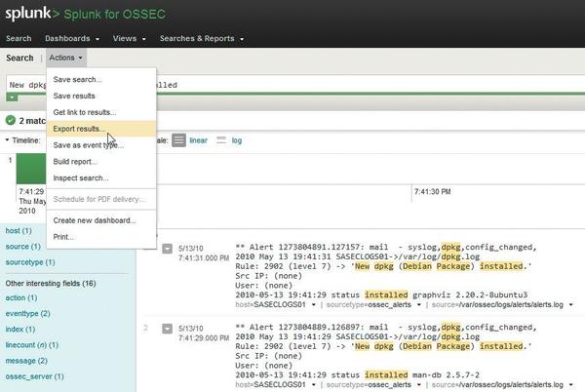The width and height of the screenshot is (585, 392).
Task: Click the 7:41:30 PM timeline label
Action: [432, 192]
